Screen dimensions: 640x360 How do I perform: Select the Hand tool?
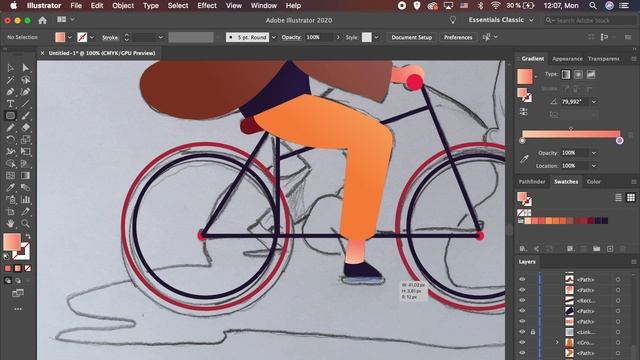[10, 223]
